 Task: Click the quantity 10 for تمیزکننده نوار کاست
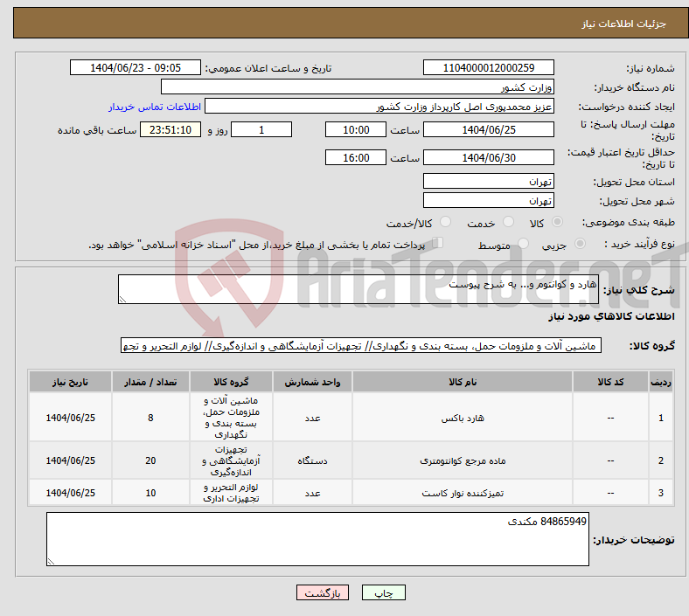point(150,493)
